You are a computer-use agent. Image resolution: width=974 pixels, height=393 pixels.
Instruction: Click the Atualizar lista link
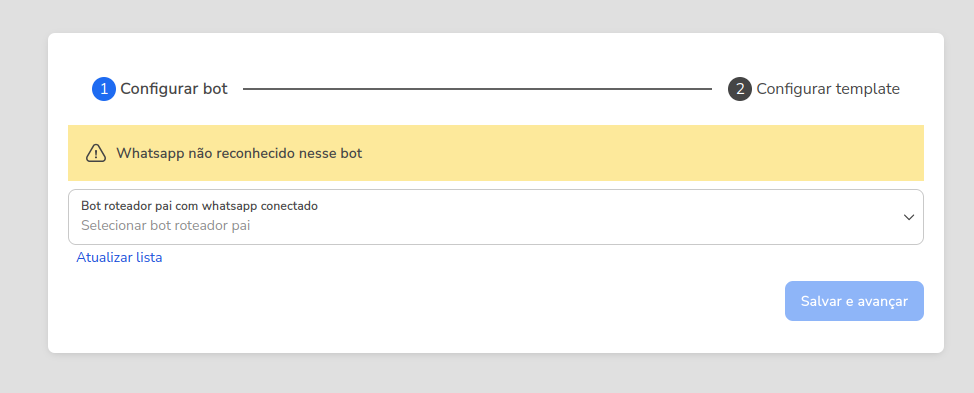point(119,257)
